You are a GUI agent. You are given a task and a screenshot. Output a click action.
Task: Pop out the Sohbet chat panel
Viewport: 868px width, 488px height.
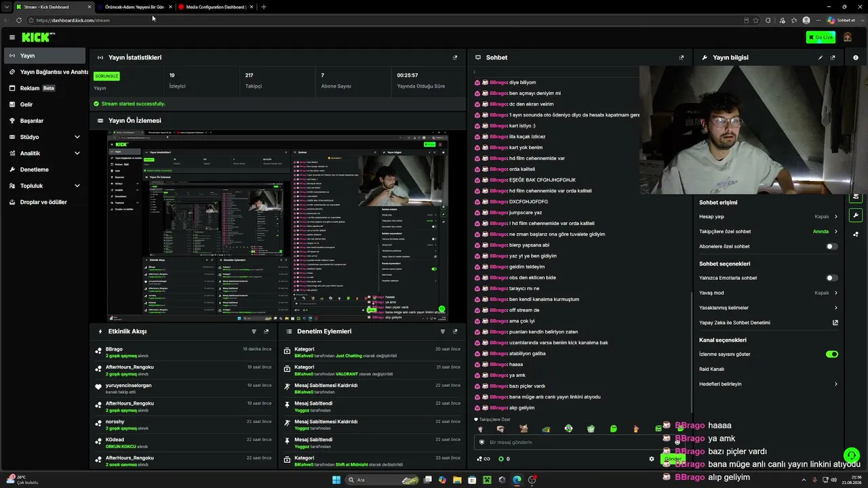tap(682, 58)
